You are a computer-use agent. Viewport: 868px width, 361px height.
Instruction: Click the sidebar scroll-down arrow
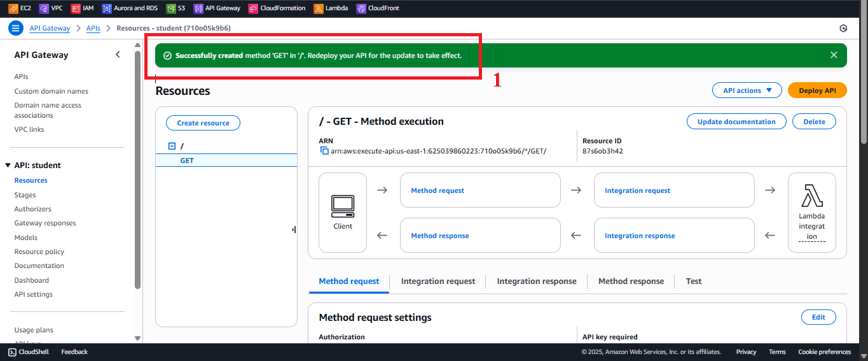tap(138, 338)
